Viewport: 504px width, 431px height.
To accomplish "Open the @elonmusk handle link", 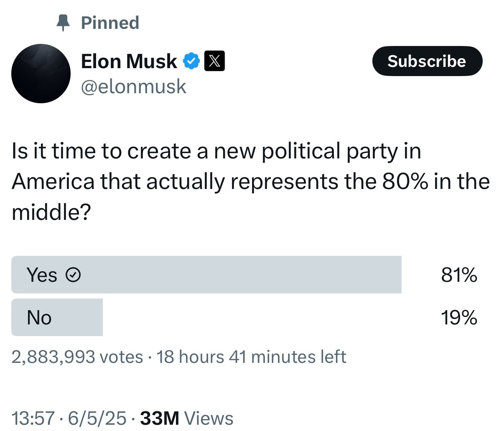I will pyautogui.click(x=134, y=87).
